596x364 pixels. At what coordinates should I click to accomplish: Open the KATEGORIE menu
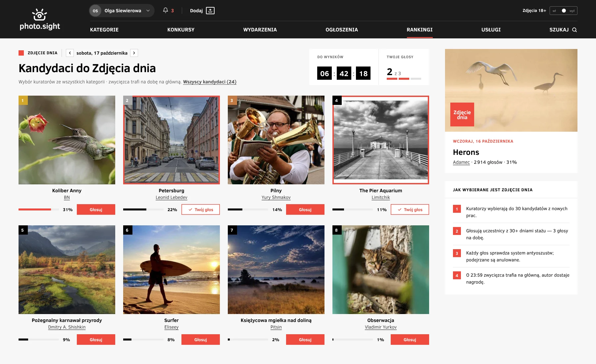point(104,30)
